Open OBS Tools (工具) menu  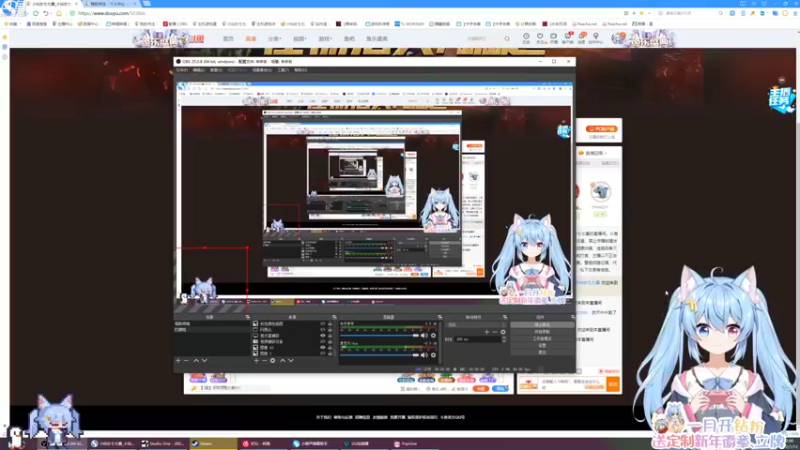click(x=283, y=70)
